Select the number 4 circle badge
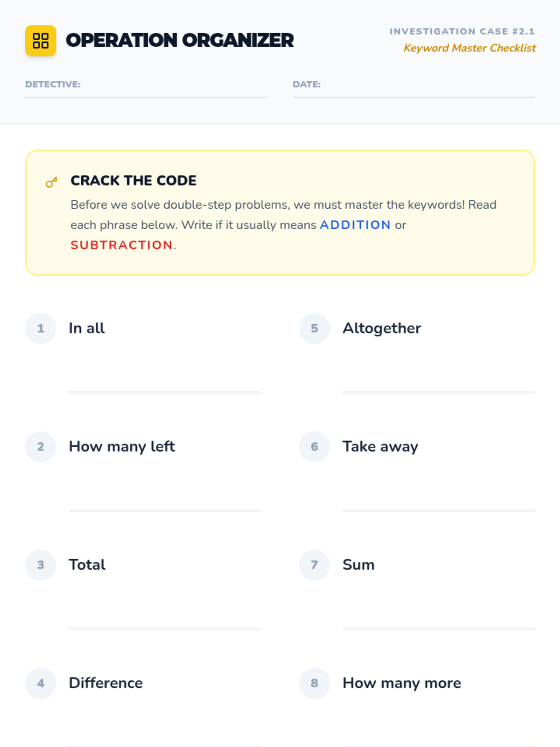This screenshot has width=560, height=747. click(41, 683)
